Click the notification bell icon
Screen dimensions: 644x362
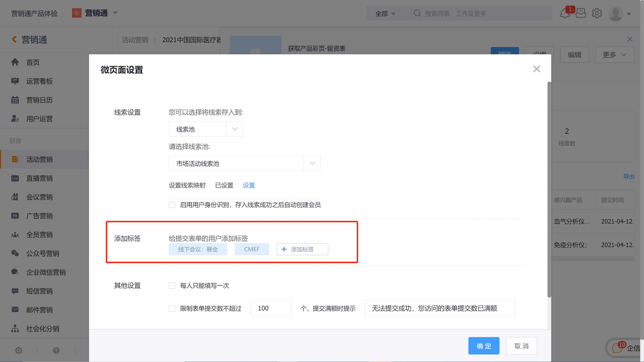[564, 13]
